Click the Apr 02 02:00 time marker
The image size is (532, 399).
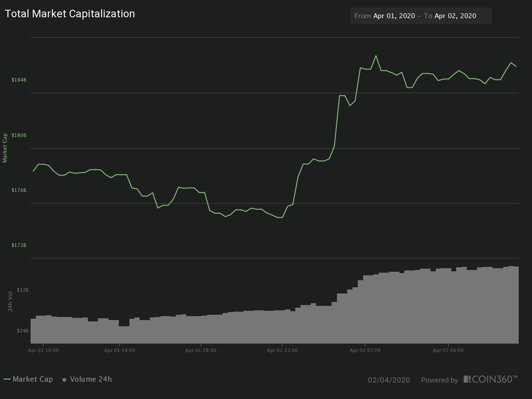[365, 350]
